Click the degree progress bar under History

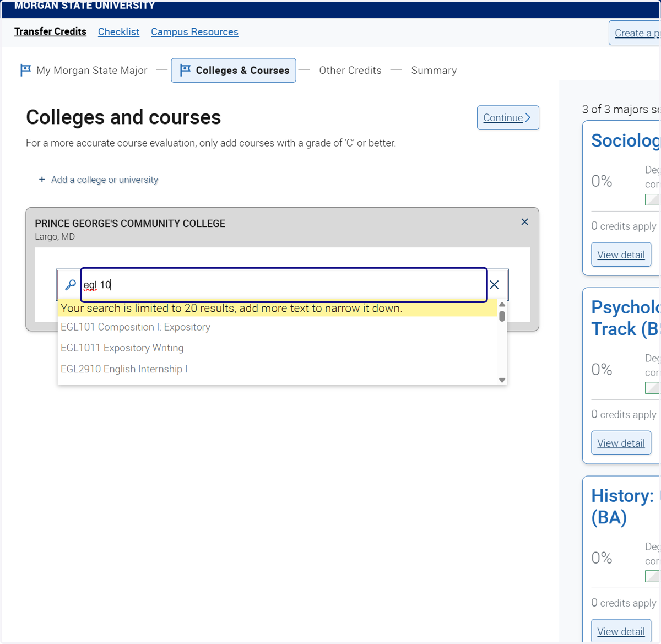653,576
